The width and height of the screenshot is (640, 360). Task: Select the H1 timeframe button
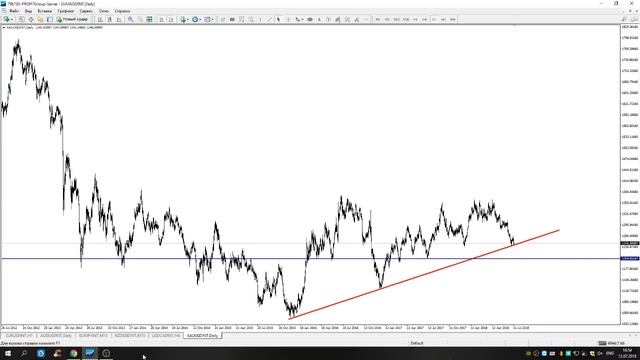(415, 19)
